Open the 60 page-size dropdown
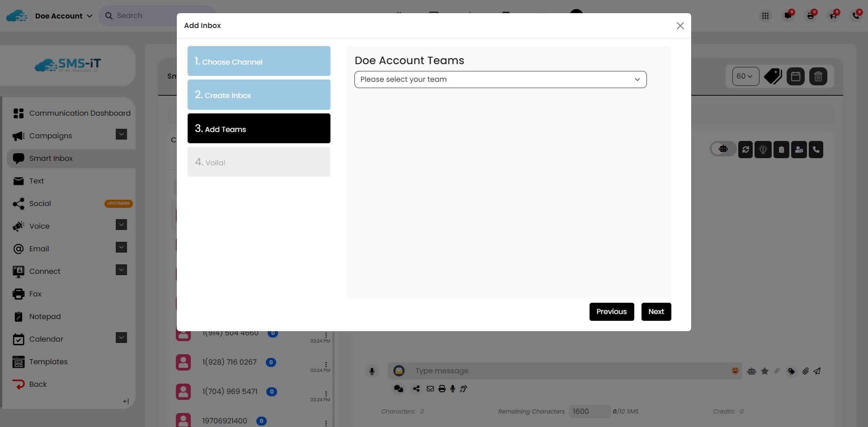 [745, 76]
